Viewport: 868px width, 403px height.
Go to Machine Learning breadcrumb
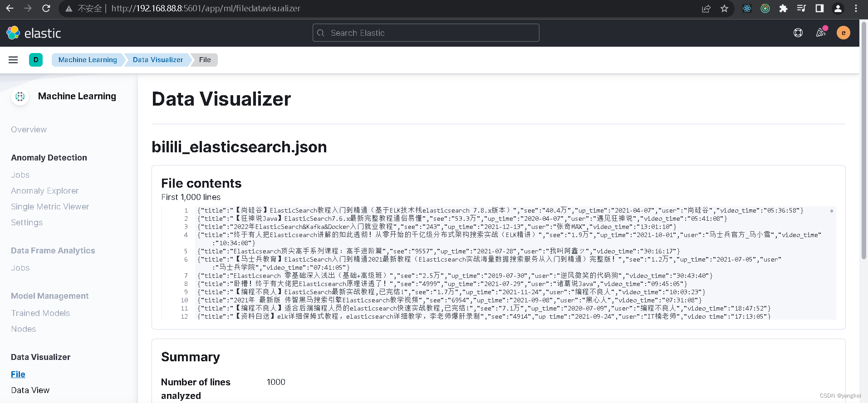[x=88, y=60]
